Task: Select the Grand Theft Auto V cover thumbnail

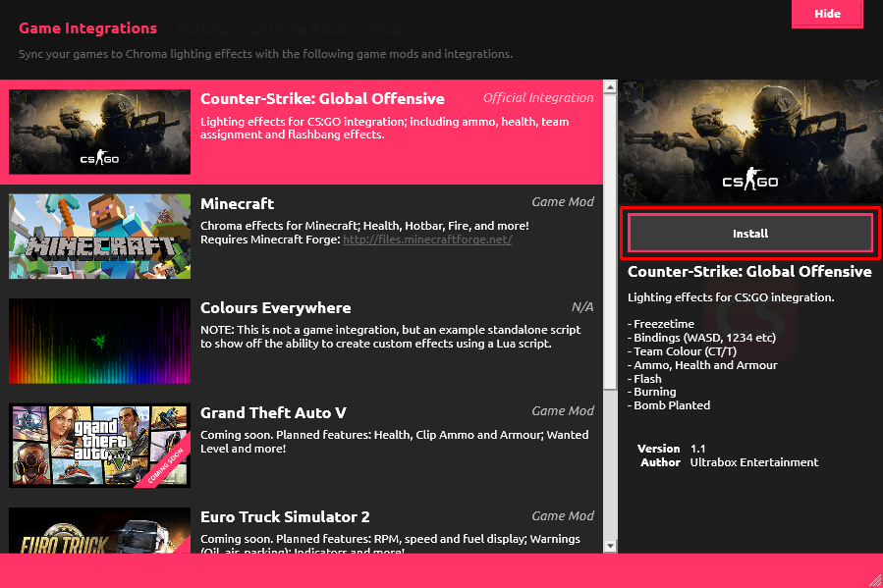Action: click(99, 445)
